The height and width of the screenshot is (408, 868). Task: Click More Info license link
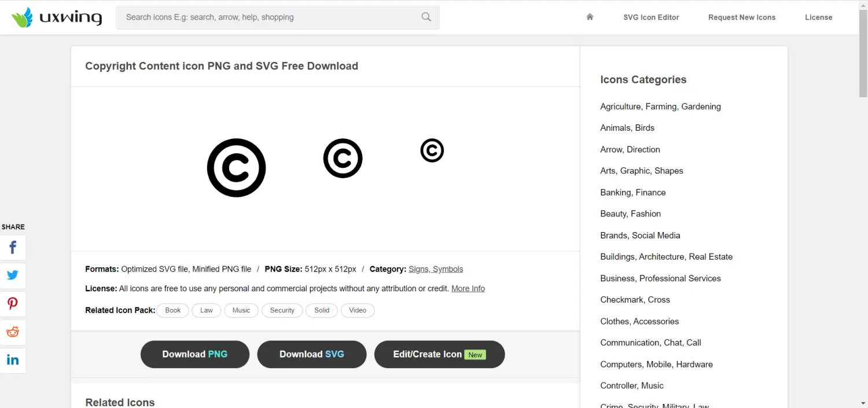coord(468,288)
